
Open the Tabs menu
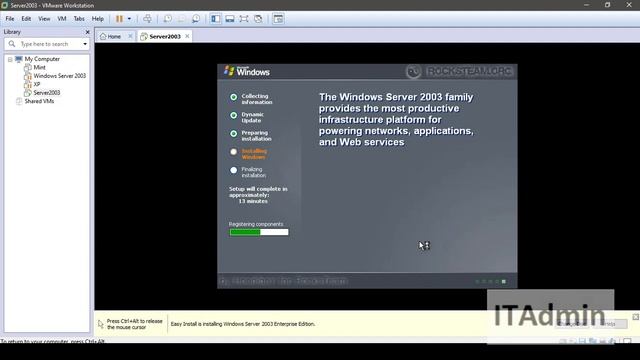pyautogui.click(x=79, y=19)
